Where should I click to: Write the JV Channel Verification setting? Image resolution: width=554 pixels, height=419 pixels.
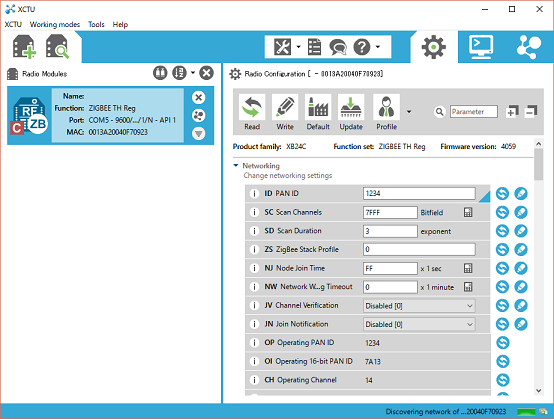521,306
